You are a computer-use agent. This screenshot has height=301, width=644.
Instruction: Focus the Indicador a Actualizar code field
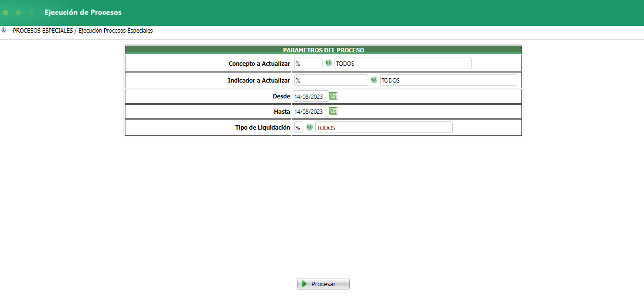[x=331, y=80]
